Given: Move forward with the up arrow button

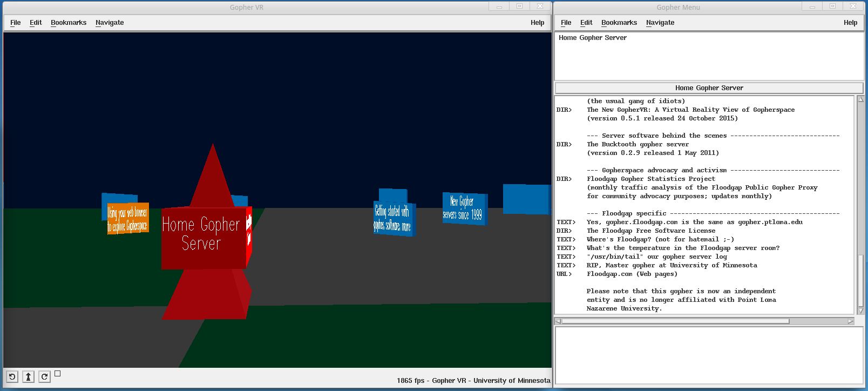Looking at the screenshot, I should point(28,376).
